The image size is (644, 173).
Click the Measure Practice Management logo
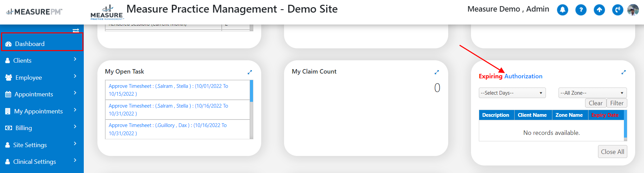click(107, 13)
